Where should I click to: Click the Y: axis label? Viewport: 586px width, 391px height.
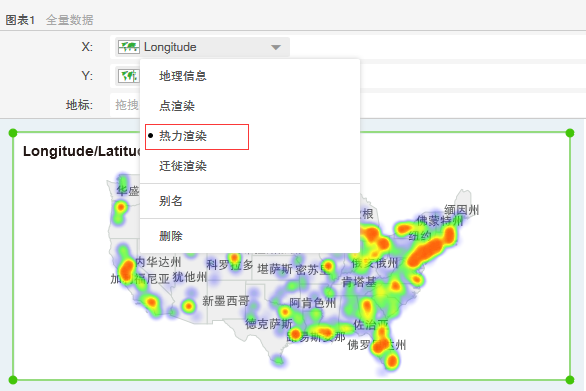point(87,76)
